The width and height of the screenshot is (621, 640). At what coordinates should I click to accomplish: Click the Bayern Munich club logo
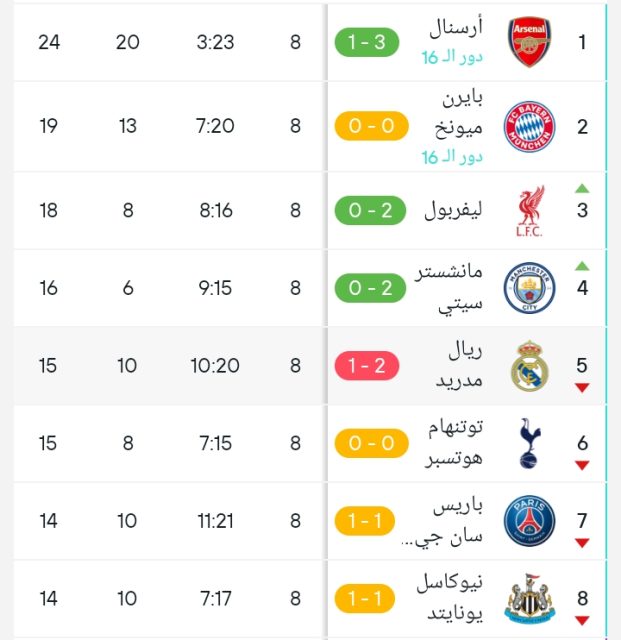(528, 126)
